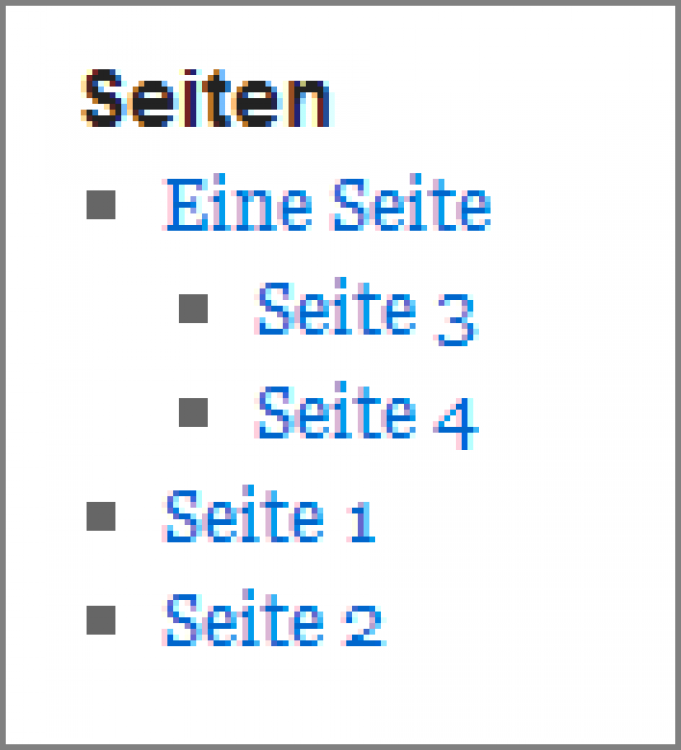Click the square bullet before Seite 3
This screenshot has height=750, width=681.
point(193,308)
